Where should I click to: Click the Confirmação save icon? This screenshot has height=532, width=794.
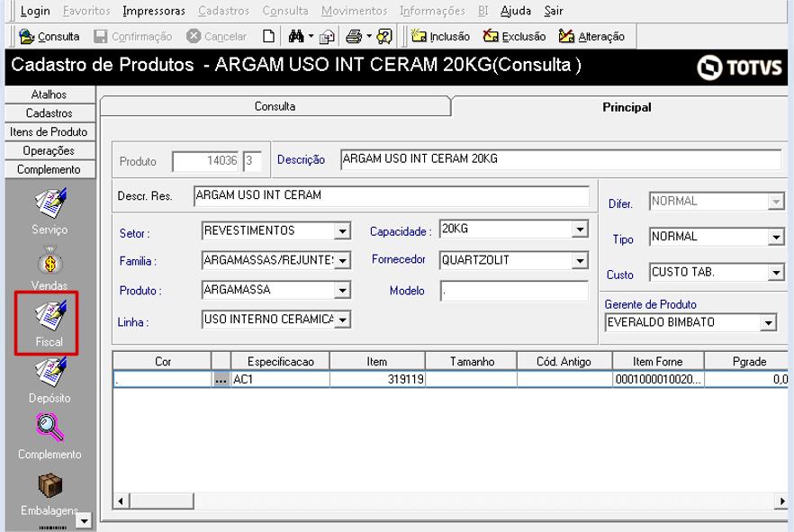coord(100,36)
